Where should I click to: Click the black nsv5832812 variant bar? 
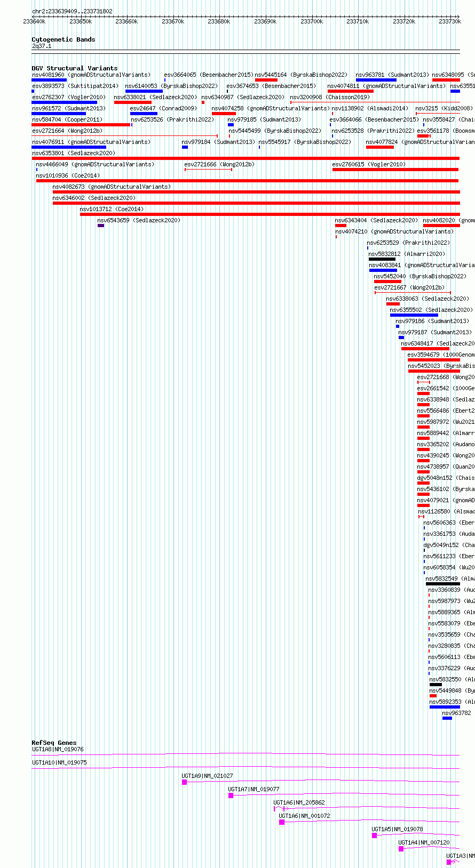pos(382,259)
